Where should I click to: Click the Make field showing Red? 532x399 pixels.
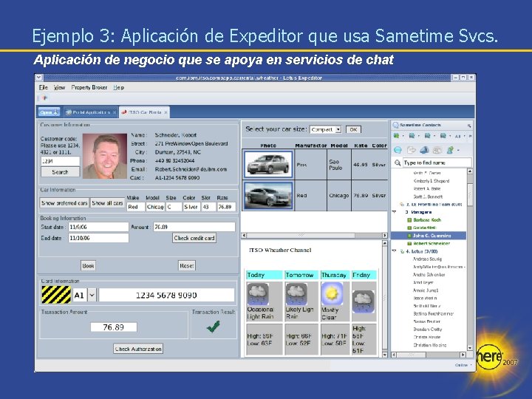point(136,207)
